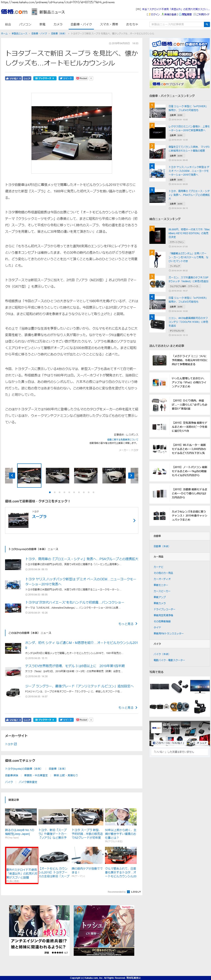Open the パソコン navigation tab
This screenshot has width=211, height=980.
[x=25, y=24]
